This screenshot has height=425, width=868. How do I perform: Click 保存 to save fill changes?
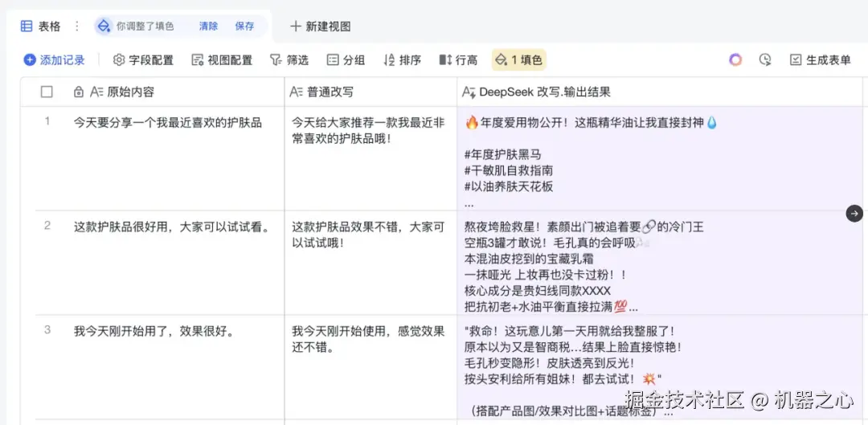click(x=244, y=26)
